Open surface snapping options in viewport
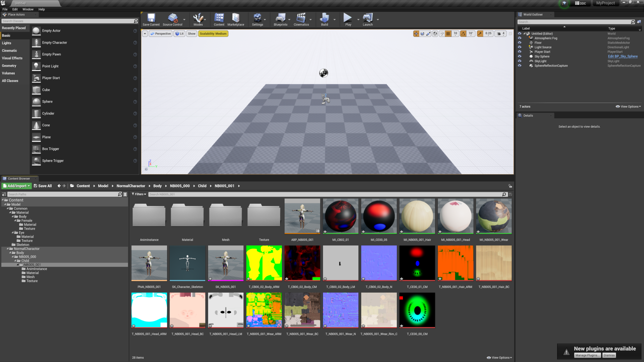The width and height of the screenshot is (644, 362). pyautogui.click(x=442, y=34)
